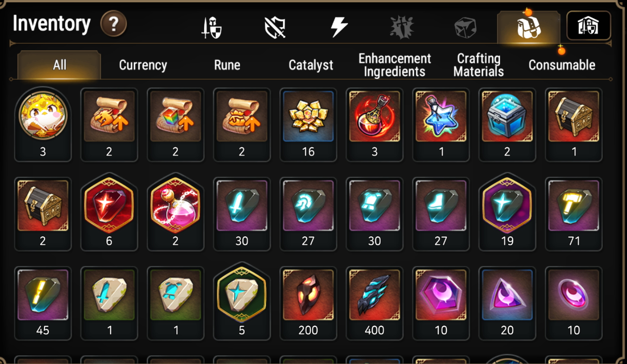Select the sword and shield equipment icon
This screenshot has height=364, width=627.
pos(212,27)
